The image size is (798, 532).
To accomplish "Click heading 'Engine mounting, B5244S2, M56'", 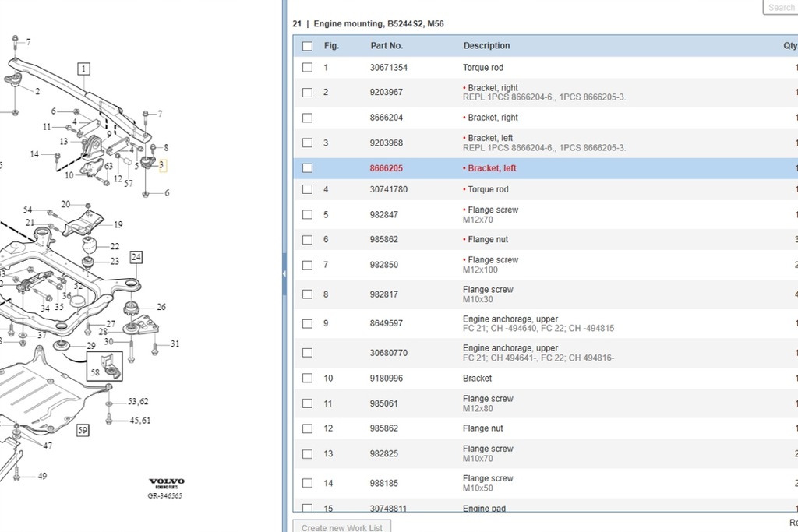I will (x=379, y=24).
